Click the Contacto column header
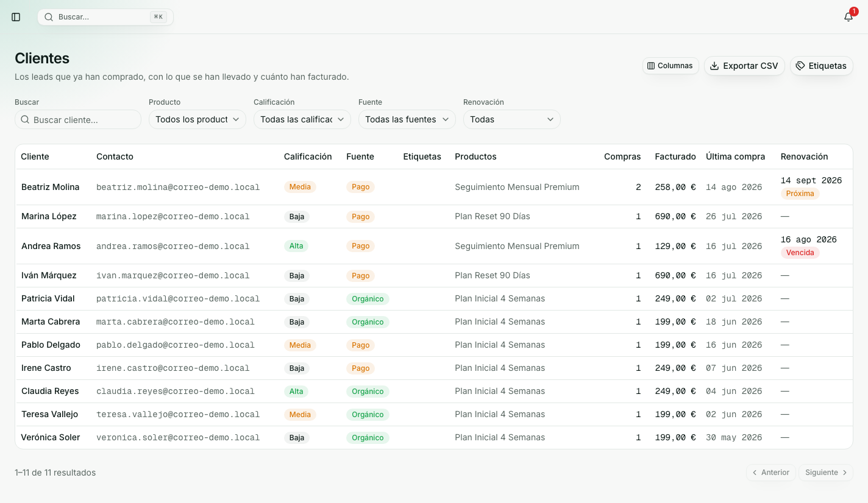Screen dimensions: 868x503 click(115, 157)
